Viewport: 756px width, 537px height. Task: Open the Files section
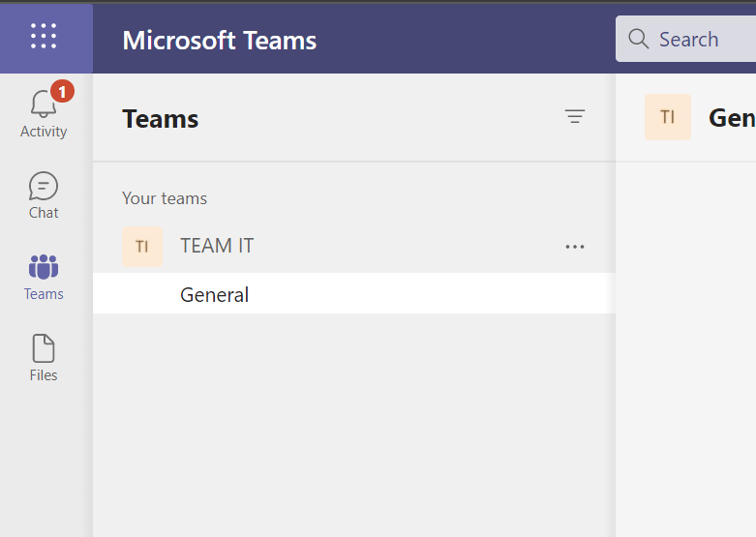click(44, 358)
